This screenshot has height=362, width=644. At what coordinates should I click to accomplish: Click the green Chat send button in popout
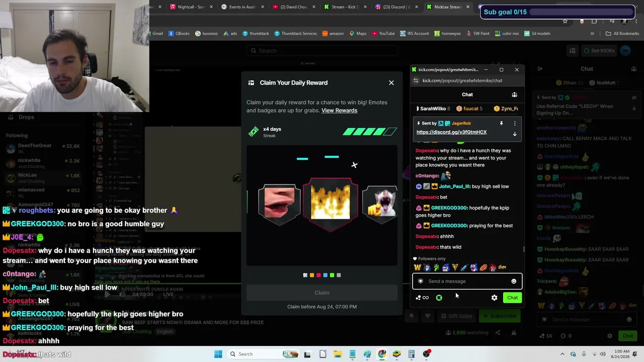pos(512,298)
